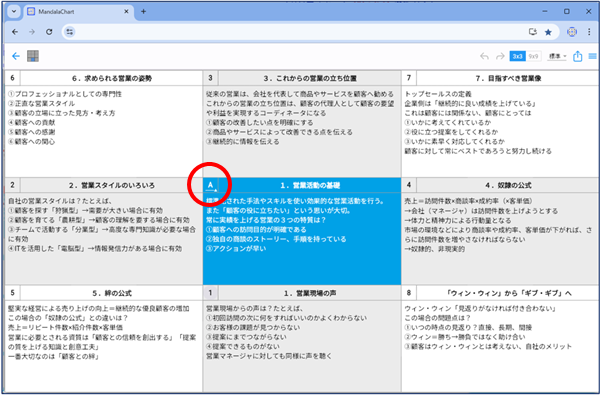Click the title 3．これからの営業の立ち位置

click(x=310, y=78)
